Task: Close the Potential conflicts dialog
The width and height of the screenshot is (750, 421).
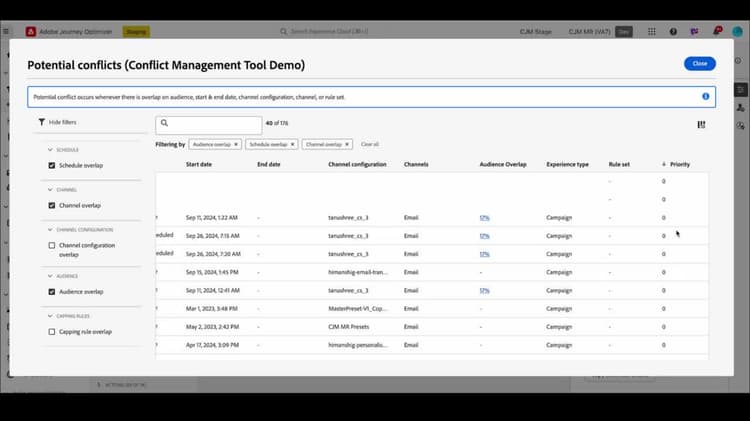Action: tap(700, 64)
